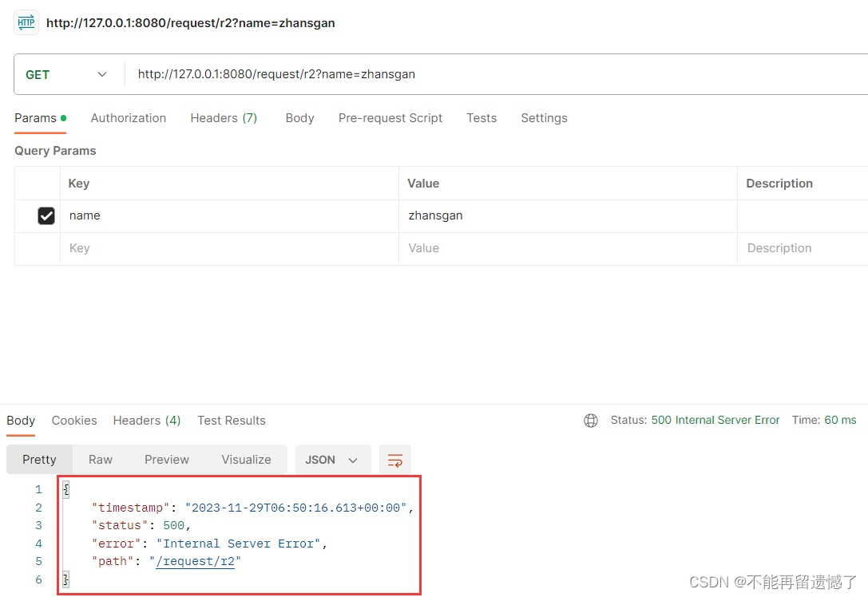Click line number 1 in response gutter

pyautogui.click(x=39, y=490)
